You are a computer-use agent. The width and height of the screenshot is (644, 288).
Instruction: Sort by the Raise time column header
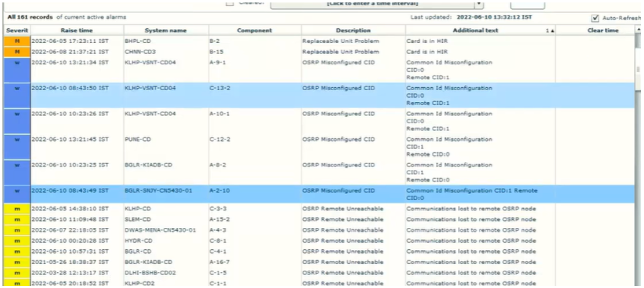pos(77,31)
